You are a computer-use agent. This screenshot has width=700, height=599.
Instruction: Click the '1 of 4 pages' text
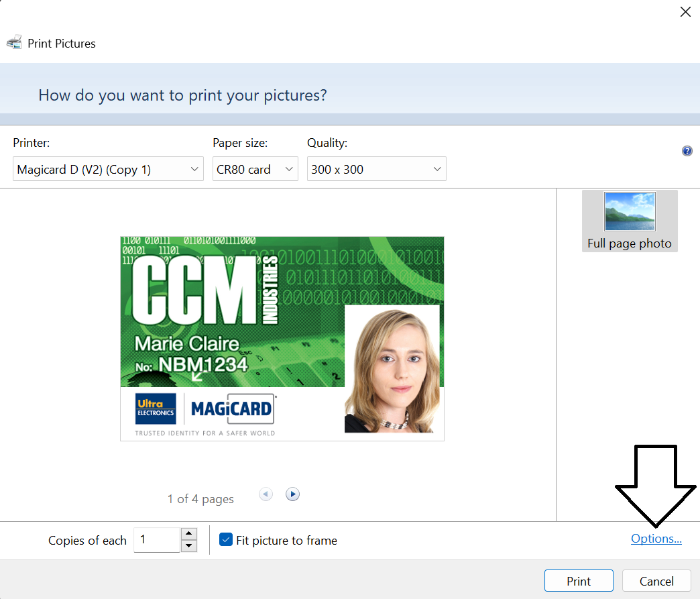[200, 498]
